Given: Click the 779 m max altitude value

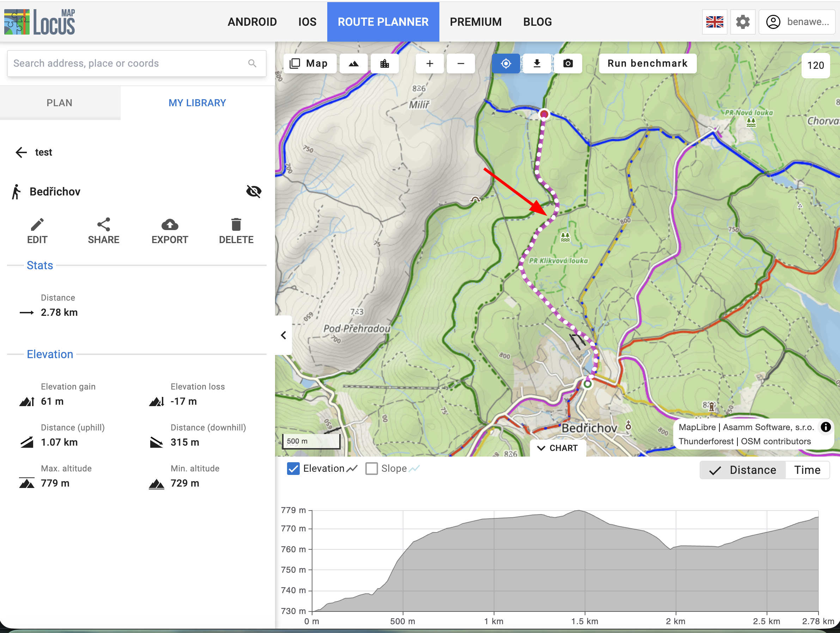Looking at the screenshot, I should pyautogui.click(x=55, y=483).
